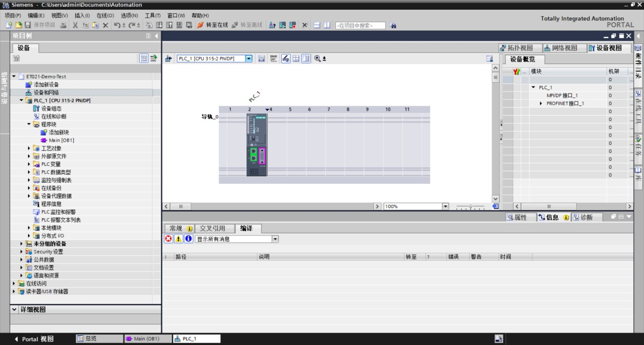644x345 pixels.
Task: Open the 在线(O) menu
Action: click(x=105, y=15)
